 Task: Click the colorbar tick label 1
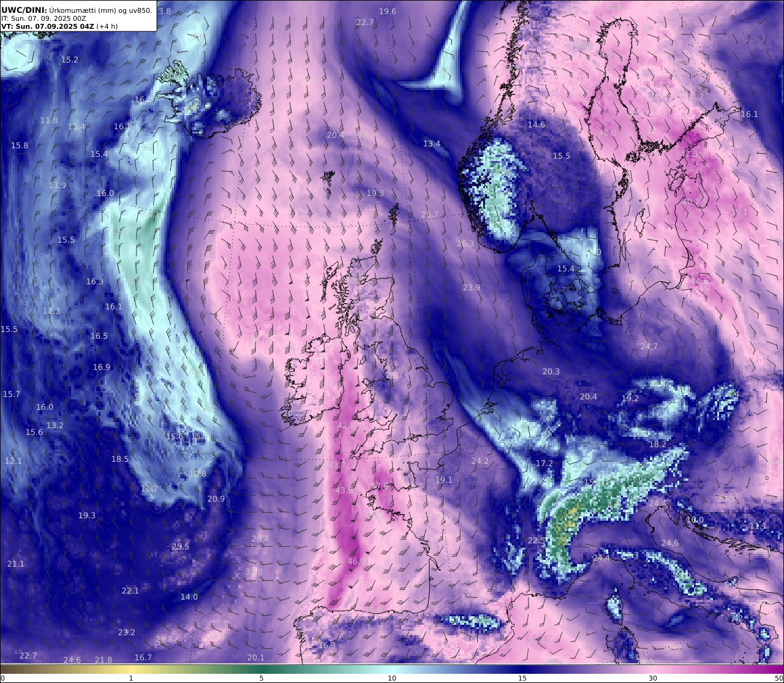131,678
